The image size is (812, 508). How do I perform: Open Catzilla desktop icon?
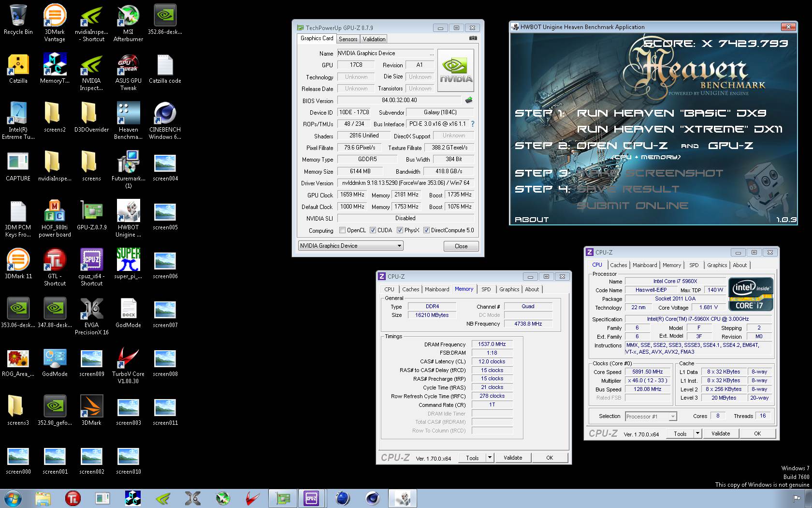tap(18, 69)
